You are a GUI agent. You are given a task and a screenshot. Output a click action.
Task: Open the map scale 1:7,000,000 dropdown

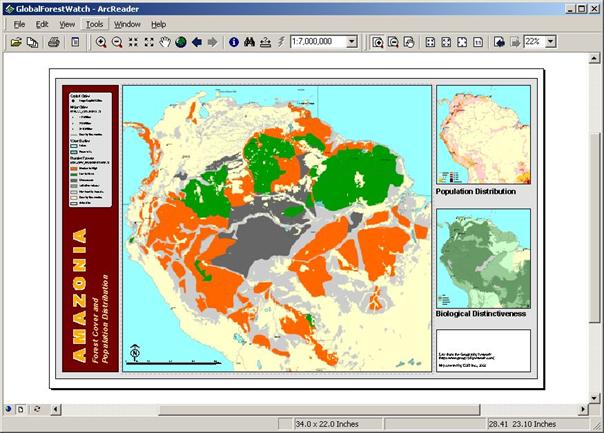click(352, 42)
